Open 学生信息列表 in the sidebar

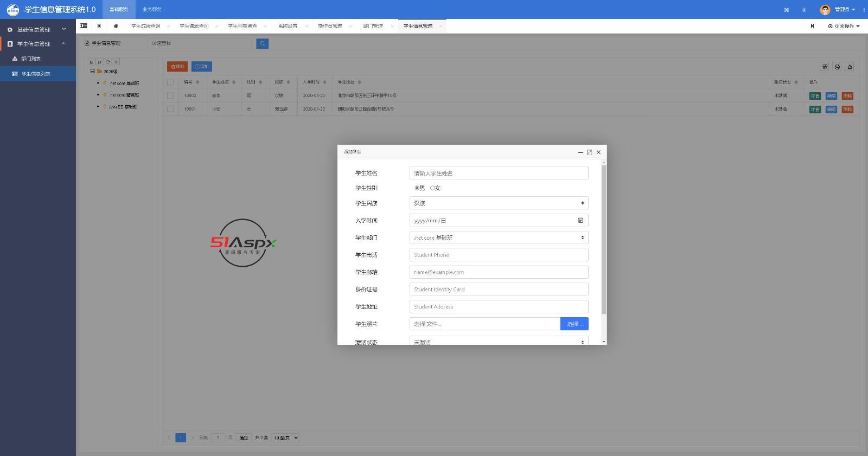(38, 74)
